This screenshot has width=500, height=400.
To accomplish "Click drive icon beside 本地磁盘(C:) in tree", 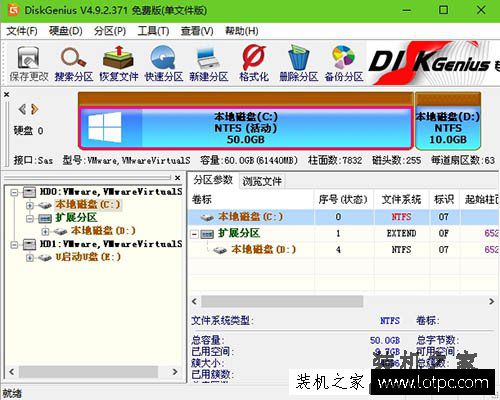I will pyautogui.click(x=44, y=205).
